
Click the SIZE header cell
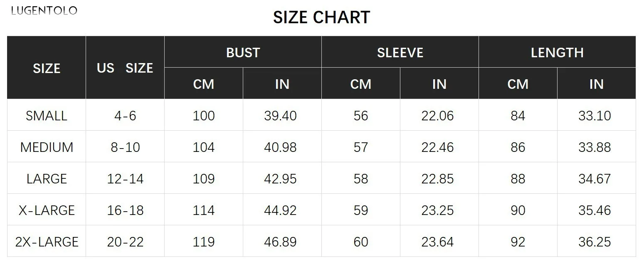[47, 68]
